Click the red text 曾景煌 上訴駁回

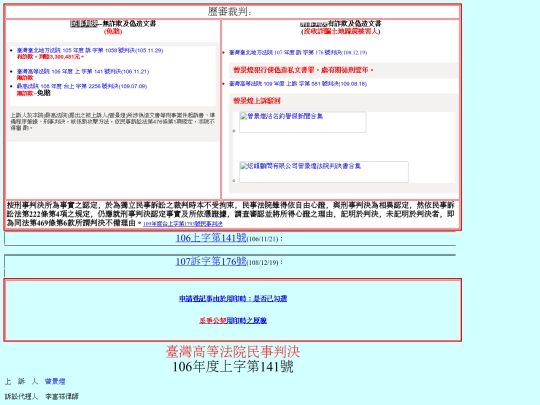257,101
